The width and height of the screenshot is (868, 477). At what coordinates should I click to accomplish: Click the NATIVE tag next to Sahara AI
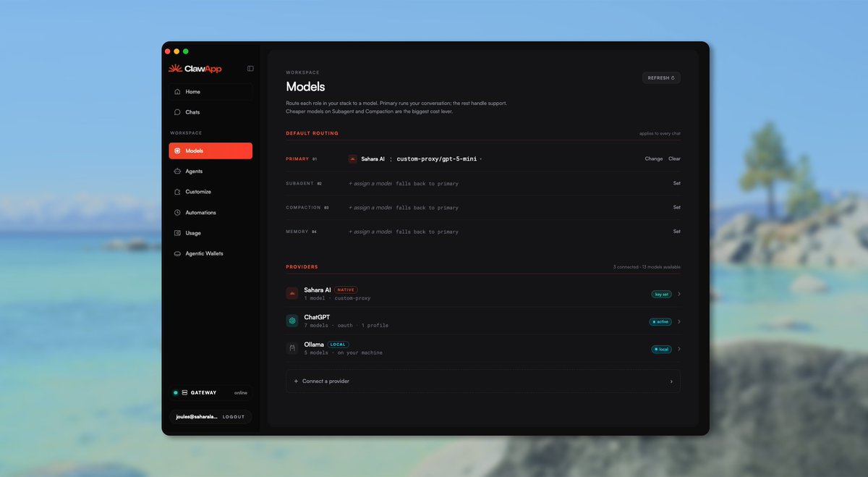click(346, 290)
